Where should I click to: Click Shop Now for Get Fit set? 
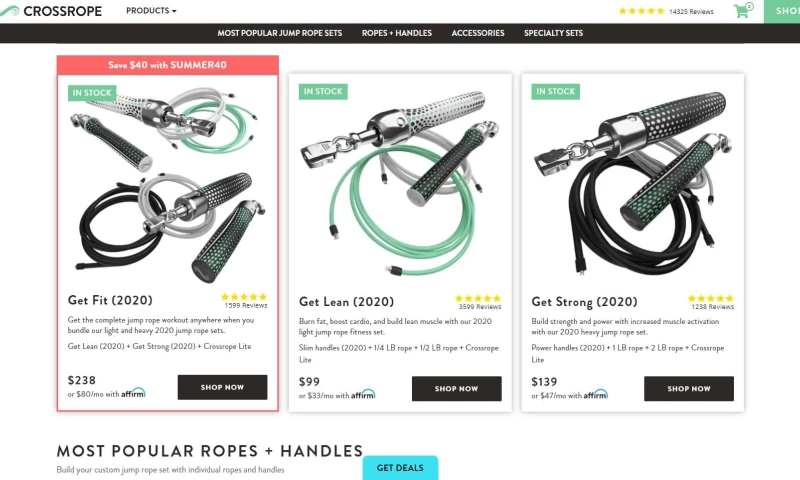[x=222, y=387]
